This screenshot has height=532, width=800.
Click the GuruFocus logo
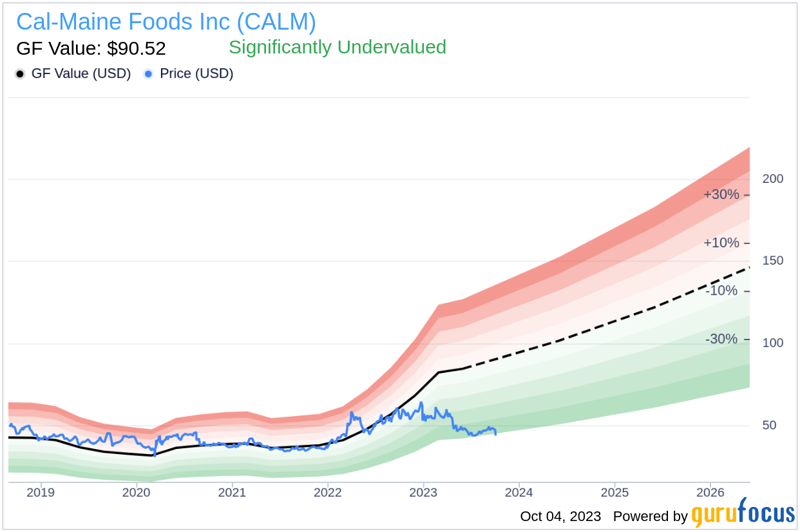[x=743, y=514]
